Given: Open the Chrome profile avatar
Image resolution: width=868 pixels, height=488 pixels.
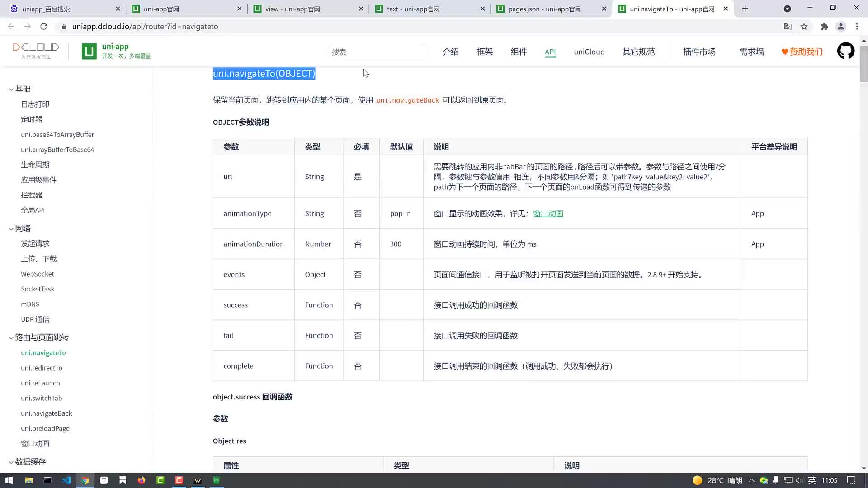Looking at the screenshot, I should click(840, 27).
